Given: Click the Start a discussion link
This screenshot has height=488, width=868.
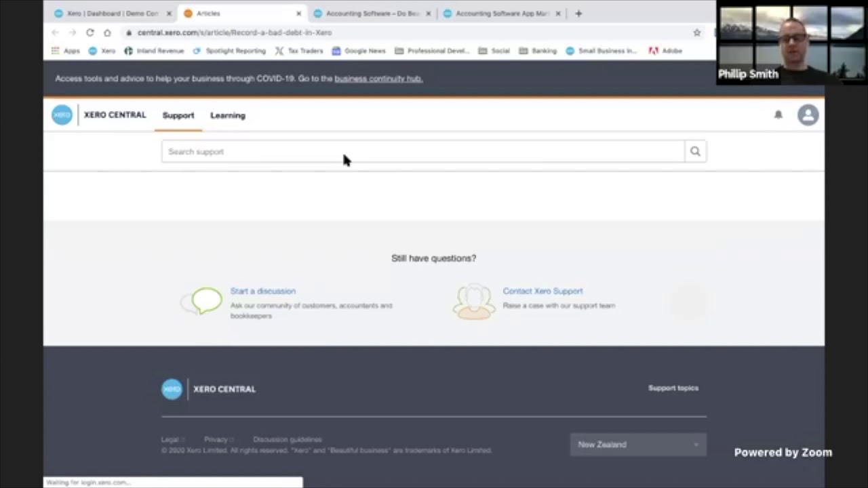Looking at the screenshot, I should (x=263, y=291).
